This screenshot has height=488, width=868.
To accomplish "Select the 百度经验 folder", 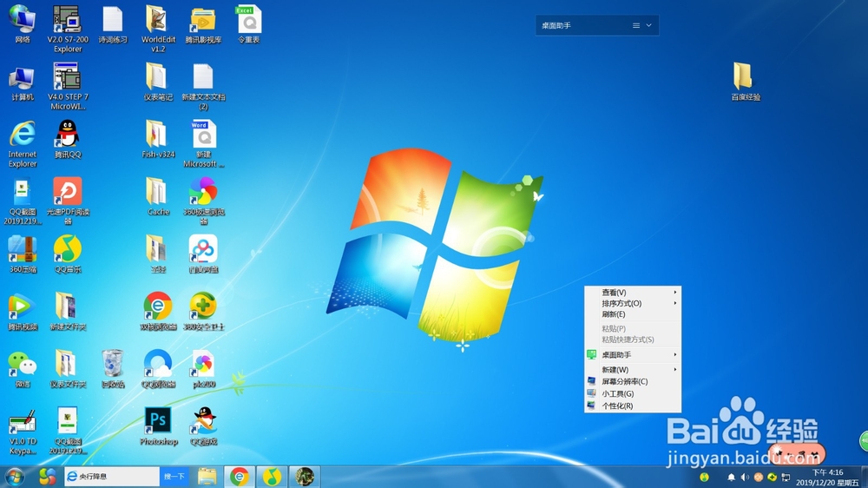I will [745, 82].
